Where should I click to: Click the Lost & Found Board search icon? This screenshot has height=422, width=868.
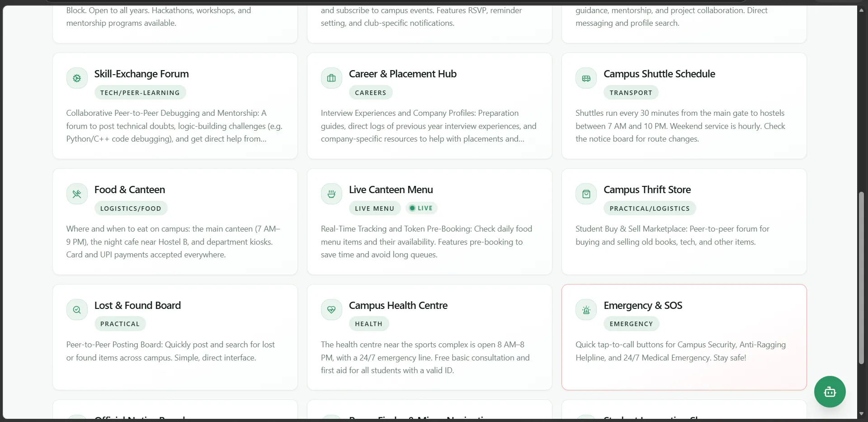(x=77, y=310)
